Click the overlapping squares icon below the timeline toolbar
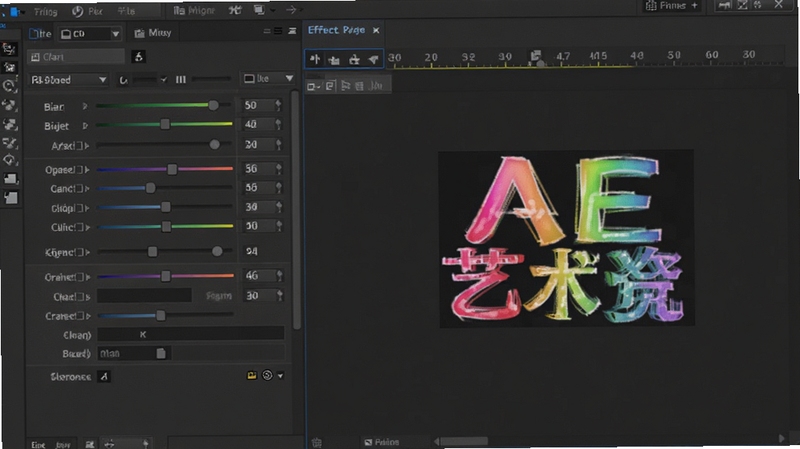Screen dimensions: 800x449 point(330,86)
